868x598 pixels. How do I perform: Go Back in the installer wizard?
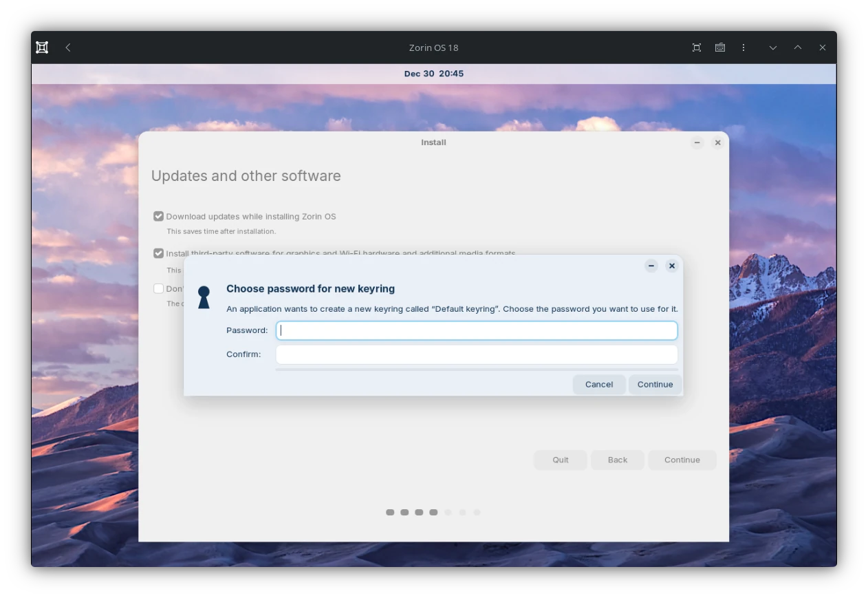[x=617, y=460]
